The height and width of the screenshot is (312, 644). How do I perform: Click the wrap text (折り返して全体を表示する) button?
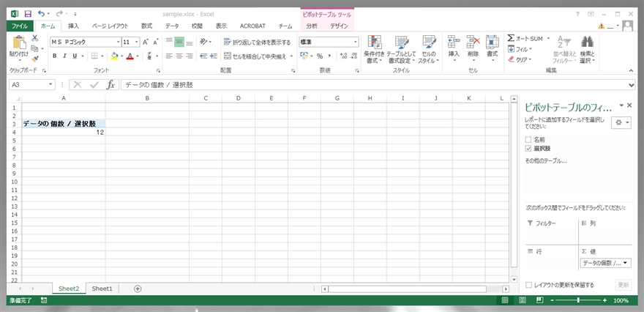(x=257, y=42)
